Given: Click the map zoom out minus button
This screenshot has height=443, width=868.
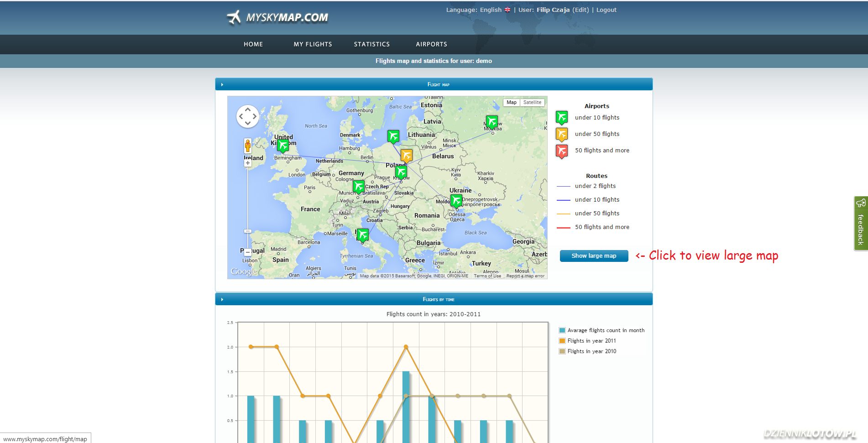Looking at the screenshot, I should 247,252.
